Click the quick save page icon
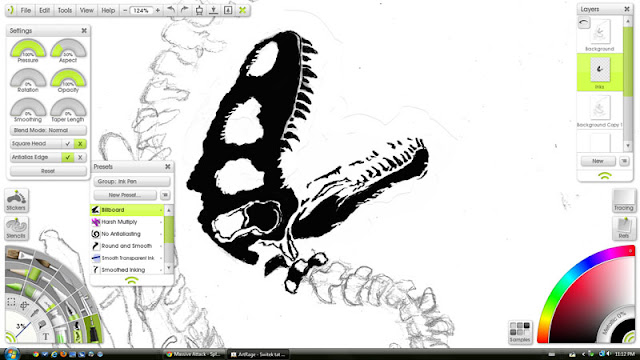Viewport: 640px width, 360px height. [228, 10]
